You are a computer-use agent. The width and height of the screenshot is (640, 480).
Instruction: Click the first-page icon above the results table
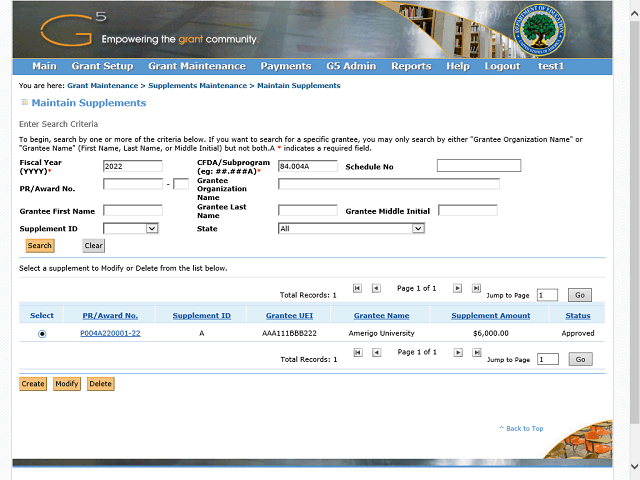coord(357,288)
